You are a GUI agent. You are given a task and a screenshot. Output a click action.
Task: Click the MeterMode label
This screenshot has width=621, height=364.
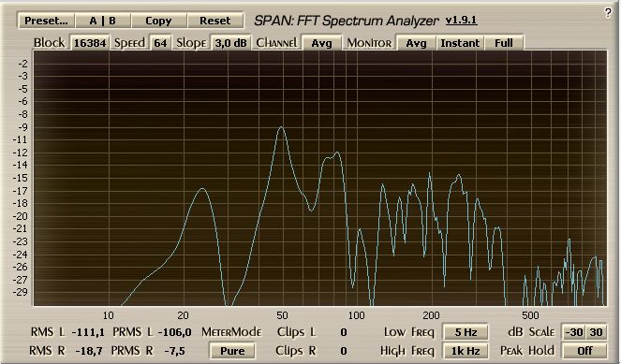pos(231,332)
